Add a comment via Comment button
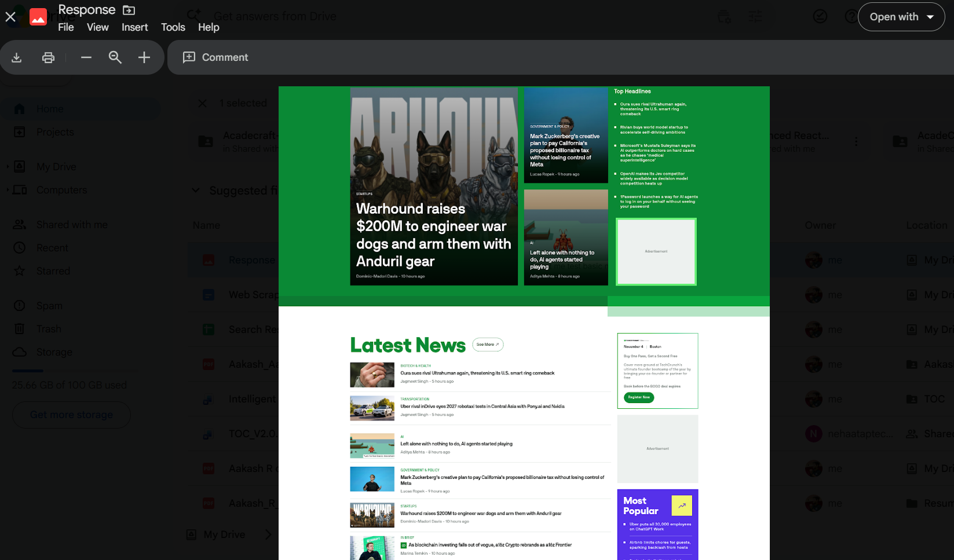 tap(215, 57)
